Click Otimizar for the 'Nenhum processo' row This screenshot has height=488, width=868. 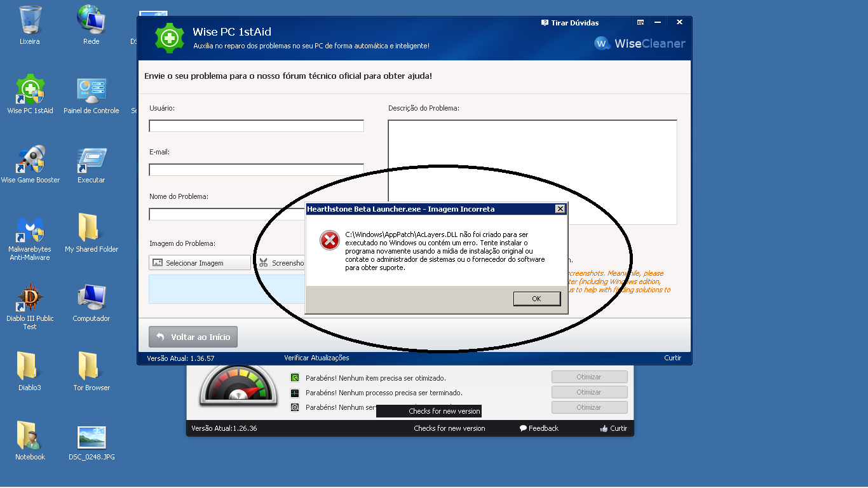pos(589,392)
